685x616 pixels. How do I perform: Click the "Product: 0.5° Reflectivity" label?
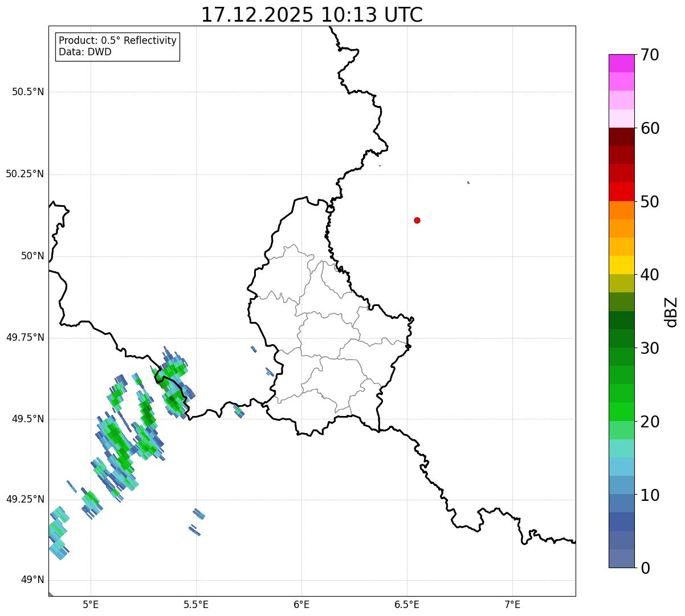(117, 41)
